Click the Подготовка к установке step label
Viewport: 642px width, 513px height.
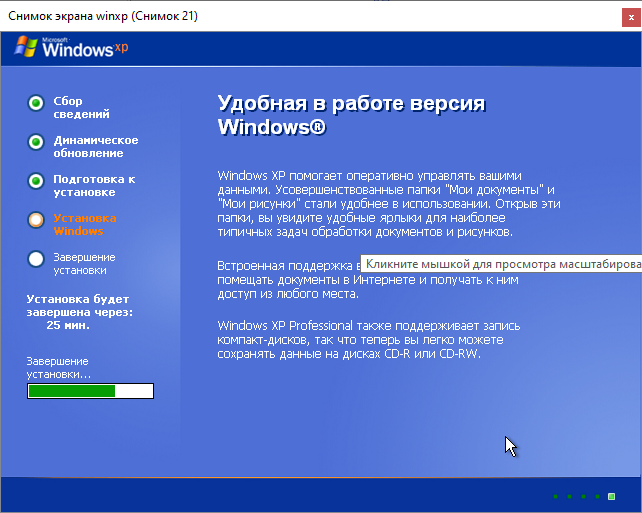pyautogui.click(x=94, y=185)
